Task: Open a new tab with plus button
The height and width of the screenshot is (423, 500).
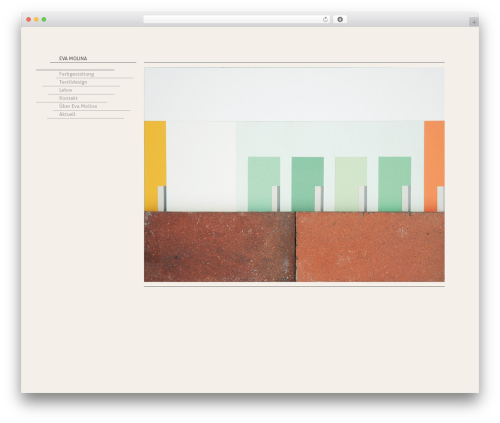Action: pyautogui.click(x=474, y=22)
